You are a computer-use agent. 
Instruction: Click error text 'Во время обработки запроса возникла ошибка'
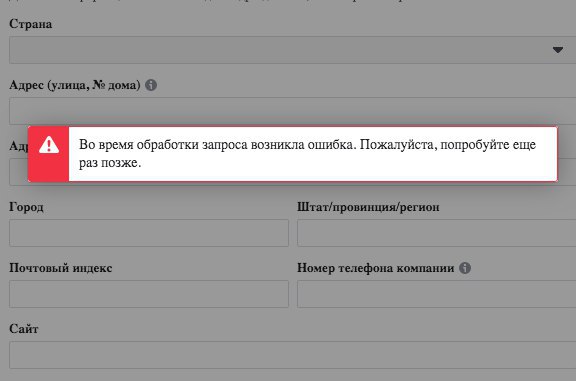point(217,145)
